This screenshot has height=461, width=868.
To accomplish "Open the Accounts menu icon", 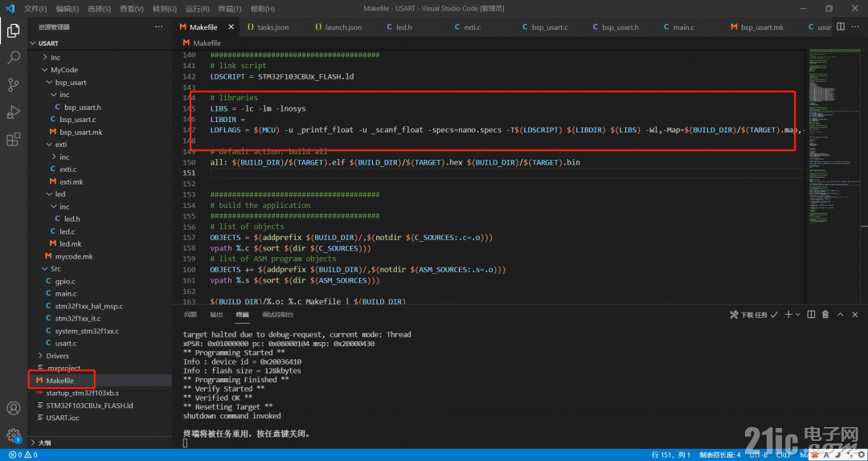I will pos(14,409).
